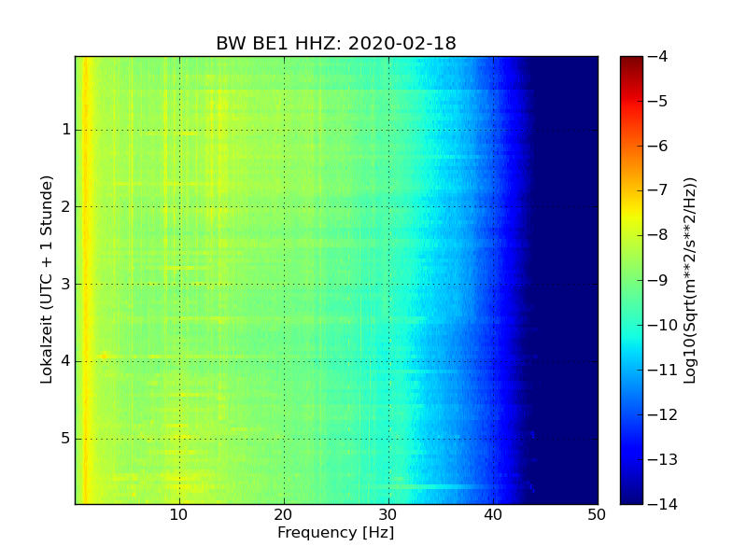Click the y-axis tick label "5"
This screenshot has height=560, width=747.
click(x=66, y=439)
